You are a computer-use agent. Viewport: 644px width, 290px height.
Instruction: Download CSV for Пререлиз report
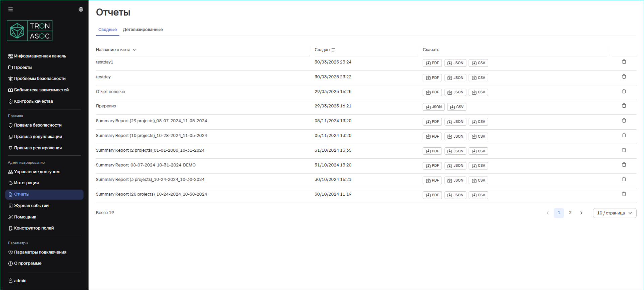pos(456,107)
